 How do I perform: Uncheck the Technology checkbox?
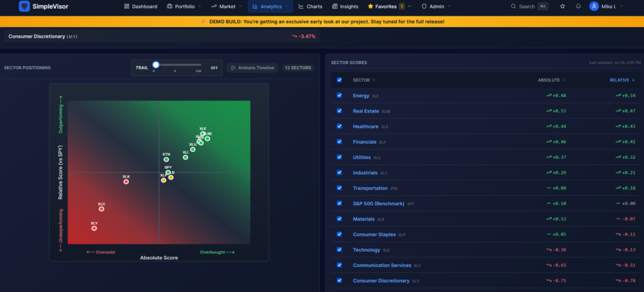(339, 249)
